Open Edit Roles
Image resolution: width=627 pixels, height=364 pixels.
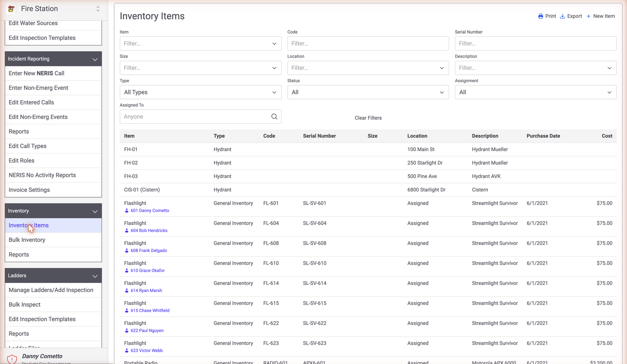[53, 160]
